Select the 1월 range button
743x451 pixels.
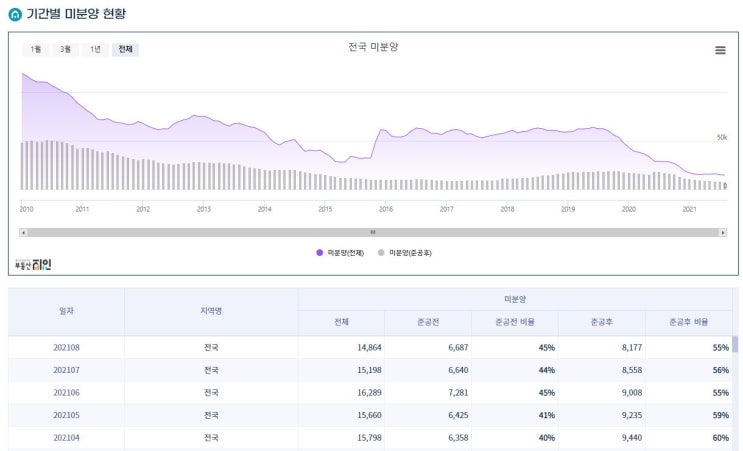[x=36, y=49]
